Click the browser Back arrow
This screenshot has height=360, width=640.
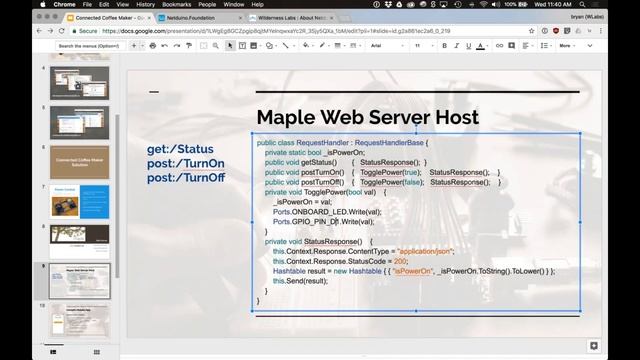point(39,31)
